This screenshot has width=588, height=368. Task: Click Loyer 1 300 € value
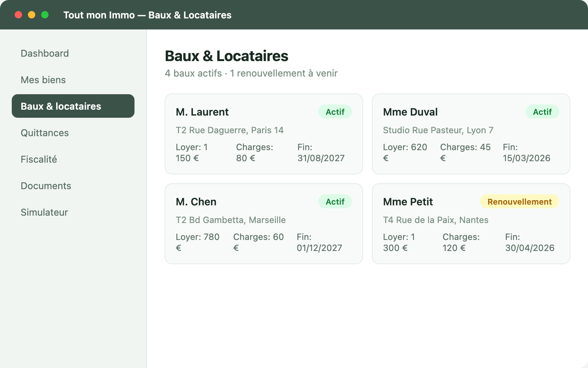tap(399, 243)
